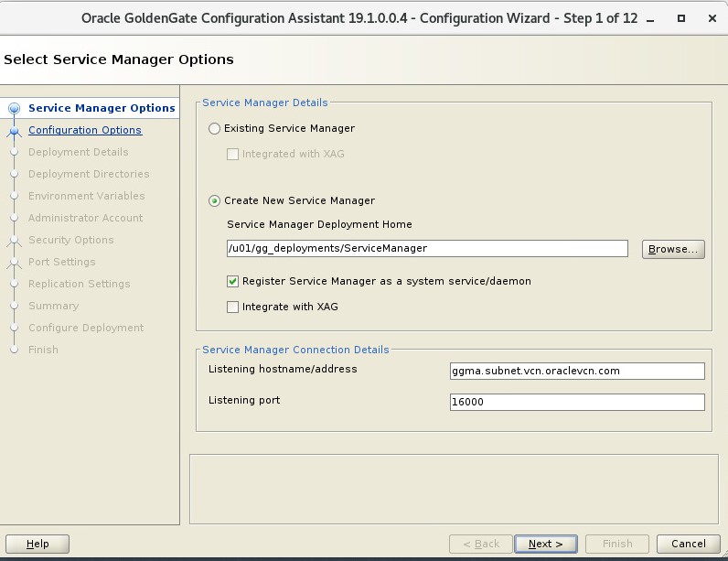Click Replication Settings step in sidebar

(79, 284)
